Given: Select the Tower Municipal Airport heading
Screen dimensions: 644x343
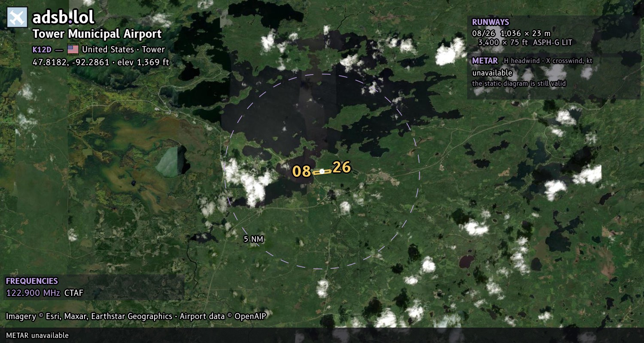Looking at the screenshot, I should click(x=97, y=34).
